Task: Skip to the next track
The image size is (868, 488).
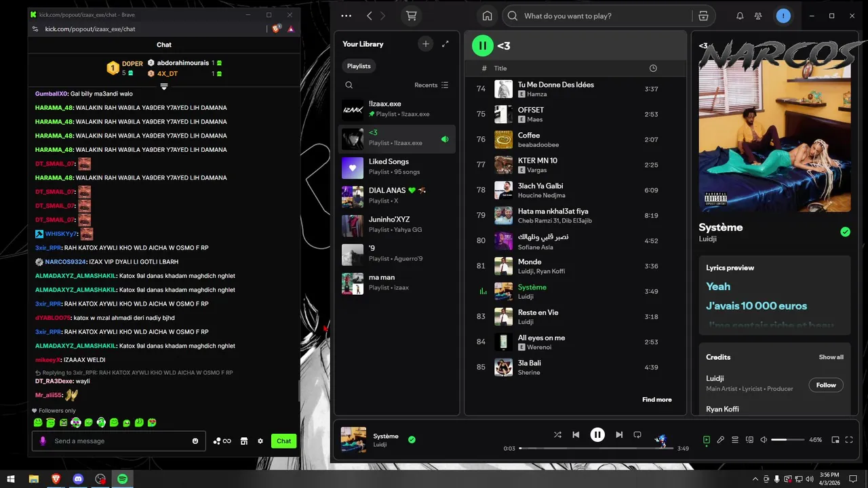Action: 619,435
